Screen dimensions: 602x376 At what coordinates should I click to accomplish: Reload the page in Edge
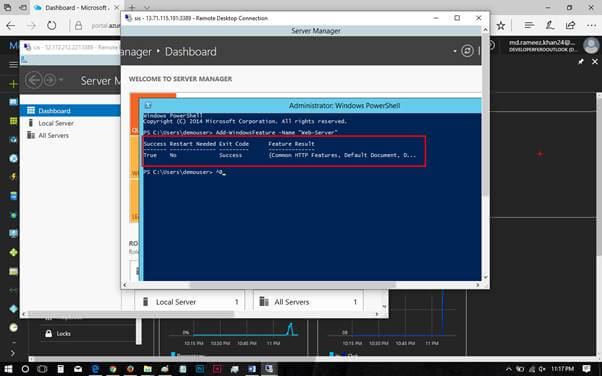pos(51,26)
